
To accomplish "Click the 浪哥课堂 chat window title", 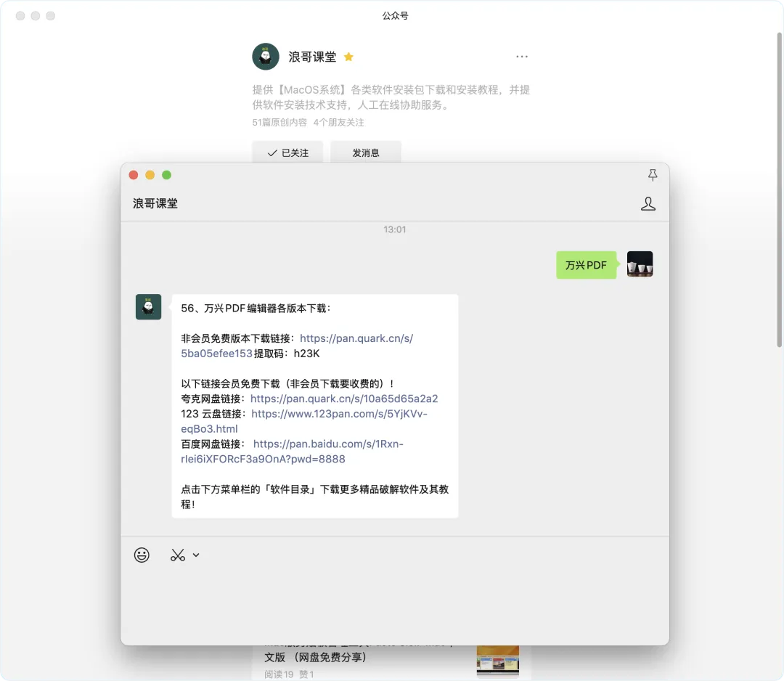I will click(x=155, y=203).
